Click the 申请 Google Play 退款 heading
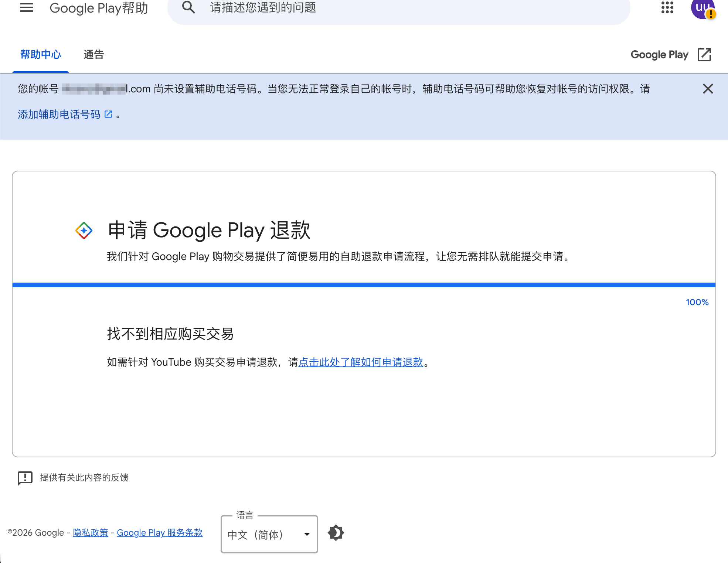This screenshot has height=563, width=728. (209, 230)
